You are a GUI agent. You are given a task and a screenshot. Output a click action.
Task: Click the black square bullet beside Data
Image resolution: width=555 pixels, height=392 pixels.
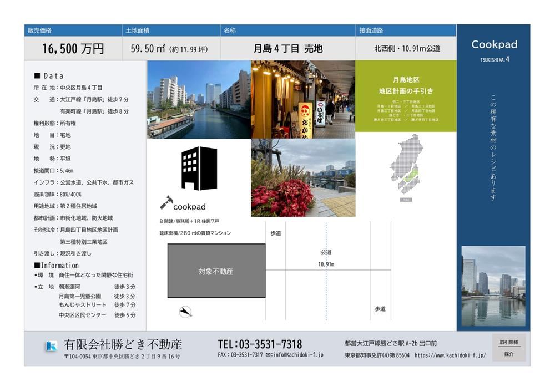[37, 76]
